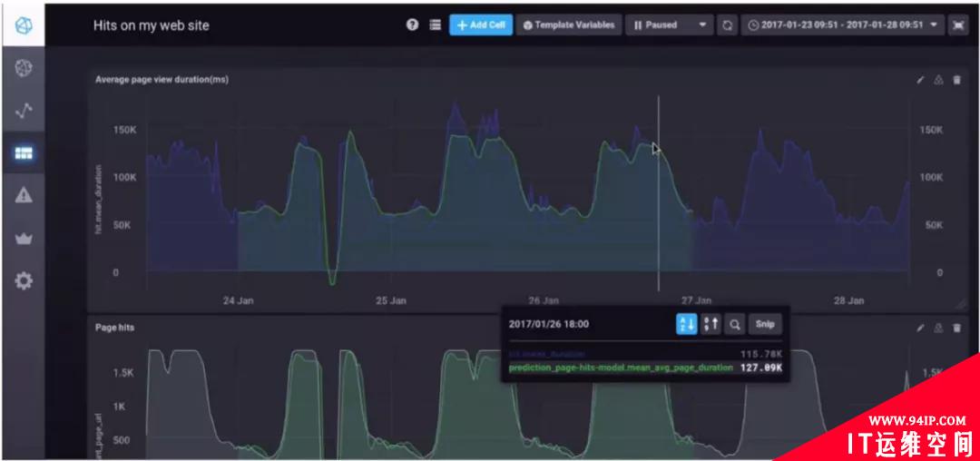Edit the Average page view duration cell

[920, 80]
